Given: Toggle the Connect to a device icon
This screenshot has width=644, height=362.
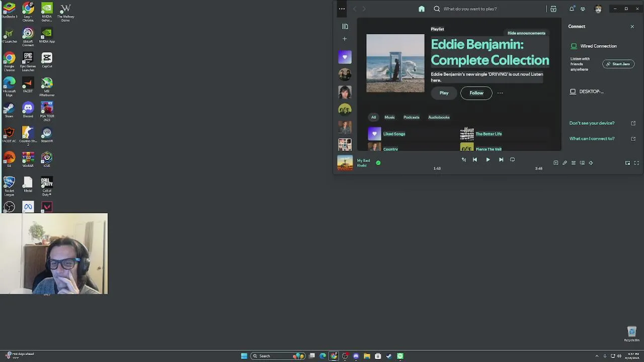Looking at the screenshot, I should click(582, 163).
